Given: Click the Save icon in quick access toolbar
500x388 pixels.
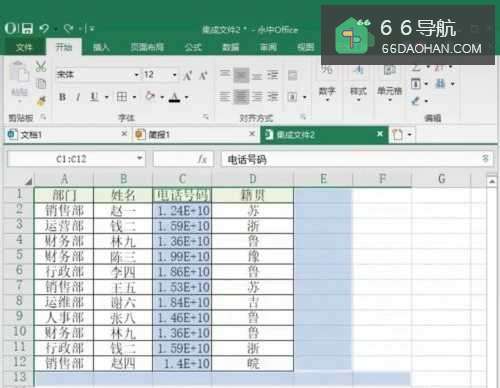Looking at the screenshot, I should (x=28, y=28).
